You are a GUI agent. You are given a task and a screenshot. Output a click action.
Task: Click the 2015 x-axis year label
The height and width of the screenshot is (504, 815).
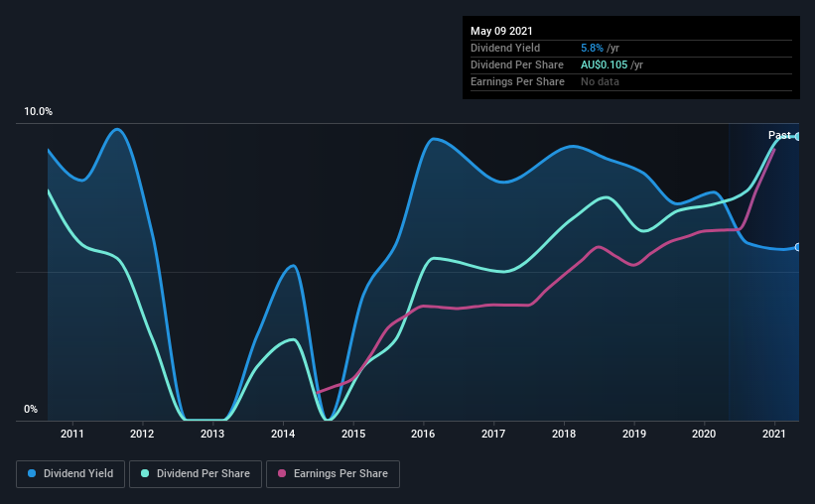(353, 434)
